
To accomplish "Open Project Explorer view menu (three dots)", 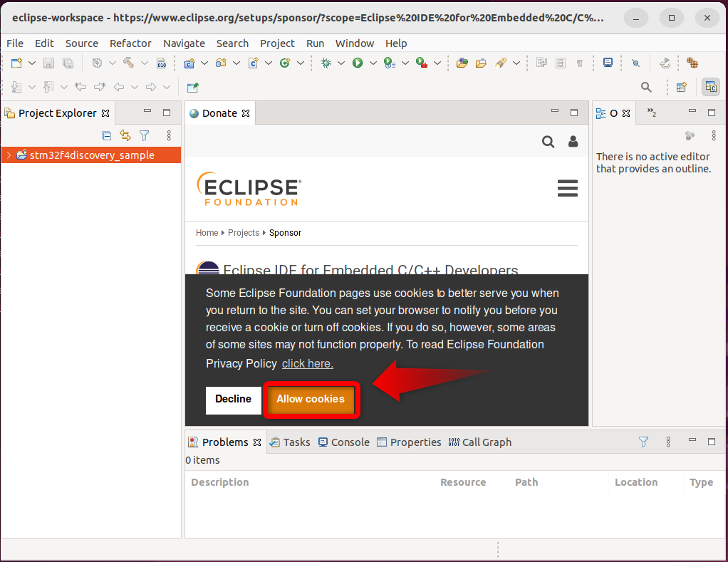I will [169, 135].
